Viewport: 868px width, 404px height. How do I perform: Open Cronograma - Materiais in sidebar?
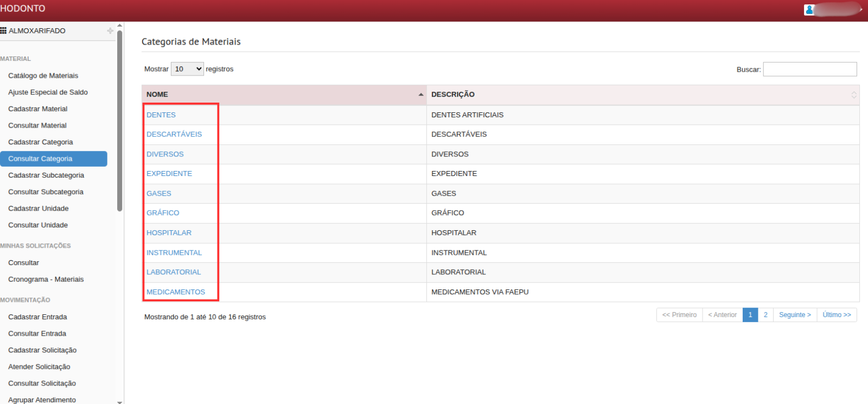point(46,279)
